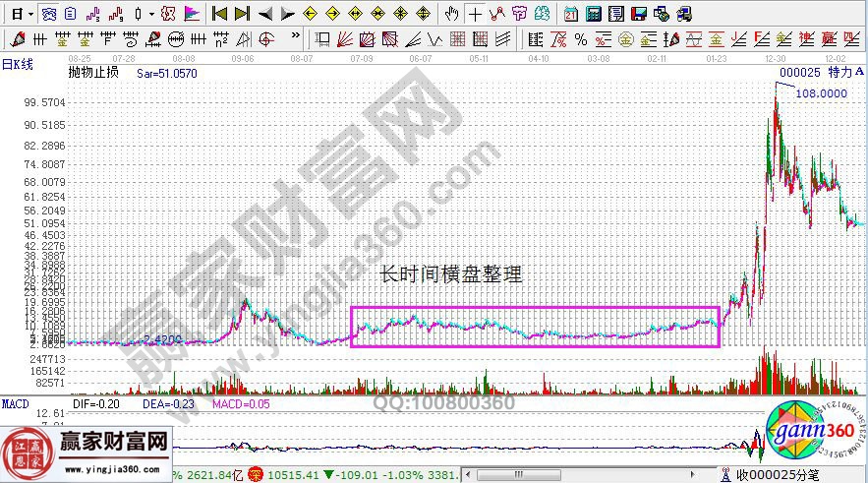
Task: Click the yellow diamond left-arrow icon
Action: coord(311,14)
